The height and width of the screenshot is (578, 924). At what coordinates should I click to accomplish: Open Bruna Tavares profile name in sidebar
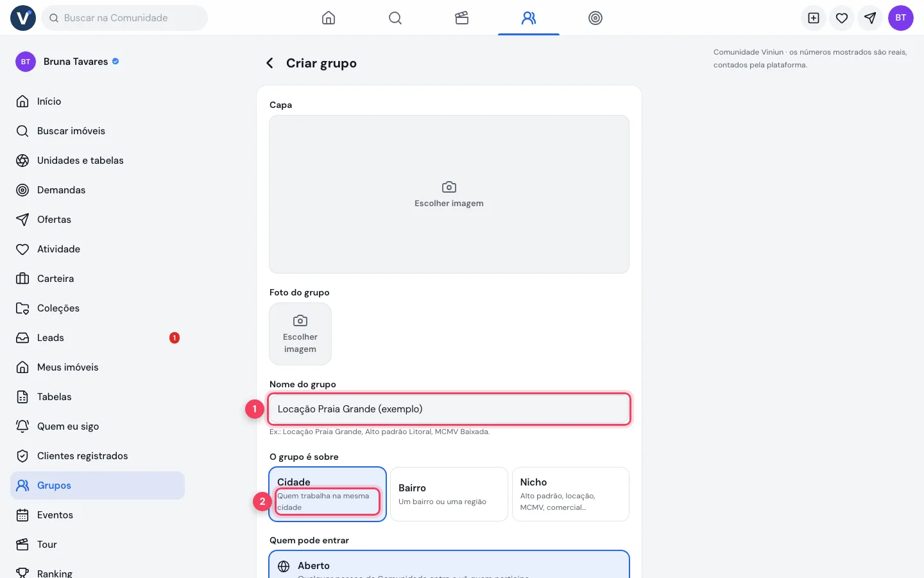[x=76, y=62]
